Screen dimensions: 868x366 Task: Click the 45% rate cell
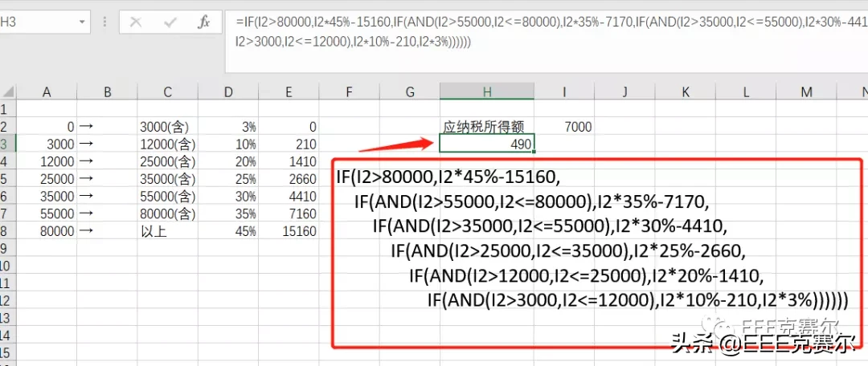point(228,231)
